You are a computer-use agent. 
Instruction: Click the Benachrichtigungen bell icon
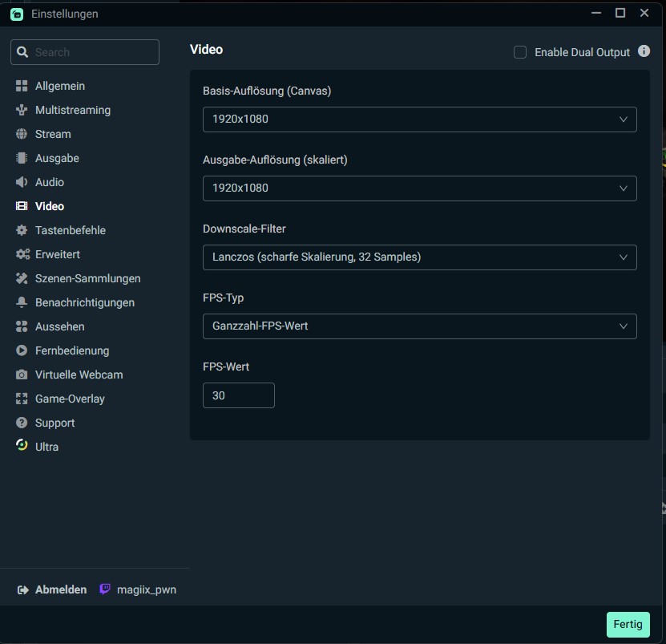coord(22,302)
